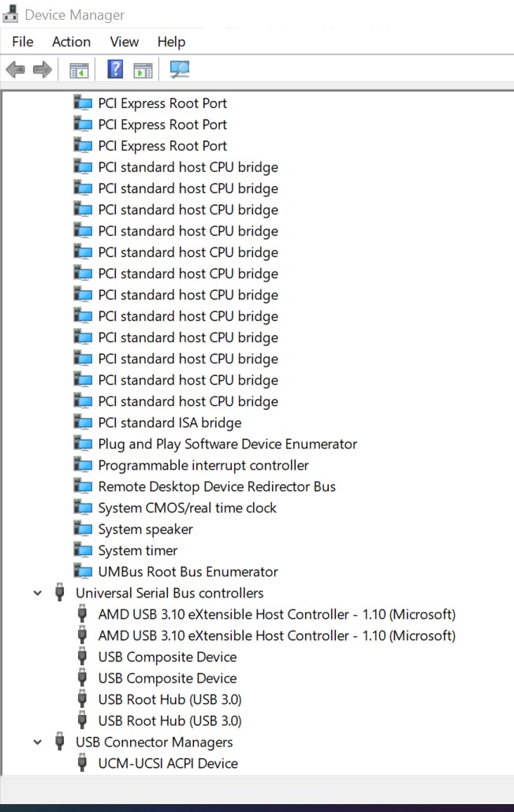Click the Device Manager title bar icon
Image resolution: width=514 pixels, height=812 pixels.
click(x=11, y=14)
